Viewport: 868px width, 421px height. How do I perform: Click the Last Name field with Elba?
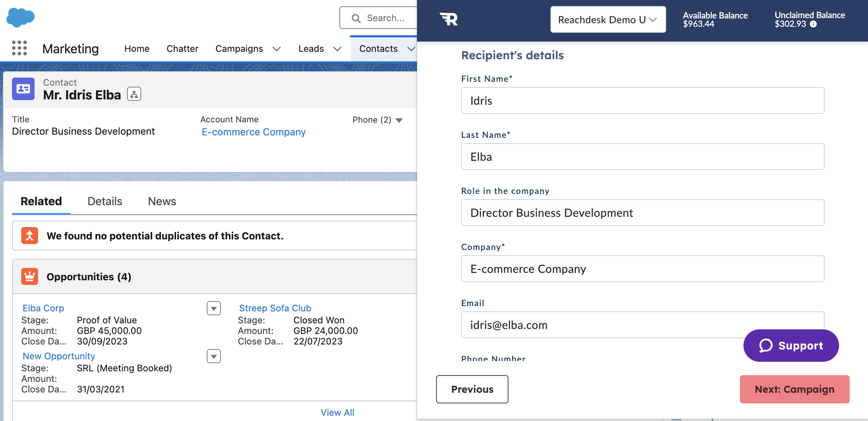[643, 157]
